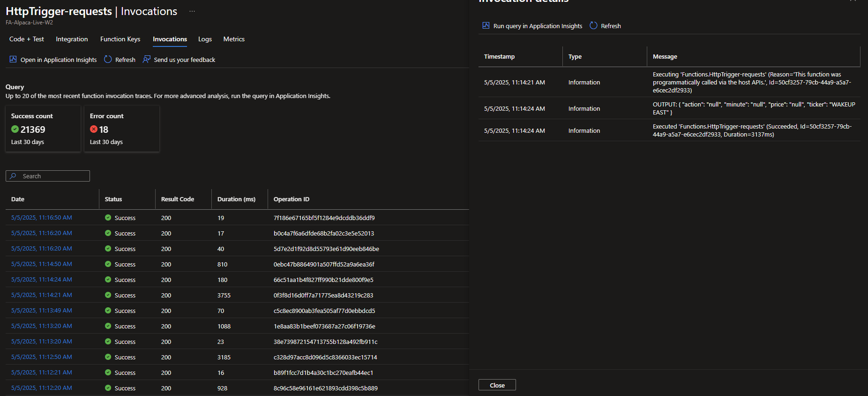Click the Close button in details panel
Image resolution: width=868 pixels, height=396 pixels.
pyautogui.click(x=497, y=385)
